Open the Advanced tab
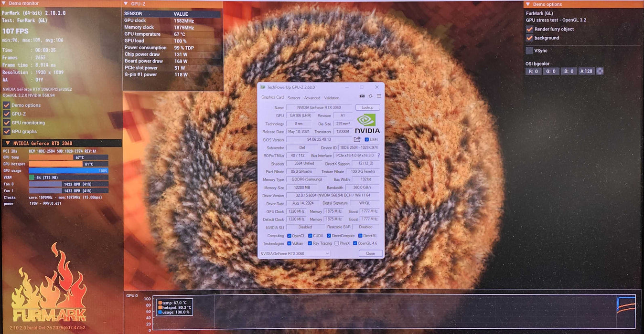This screenshot has width=644, height=334. (312, 98)
